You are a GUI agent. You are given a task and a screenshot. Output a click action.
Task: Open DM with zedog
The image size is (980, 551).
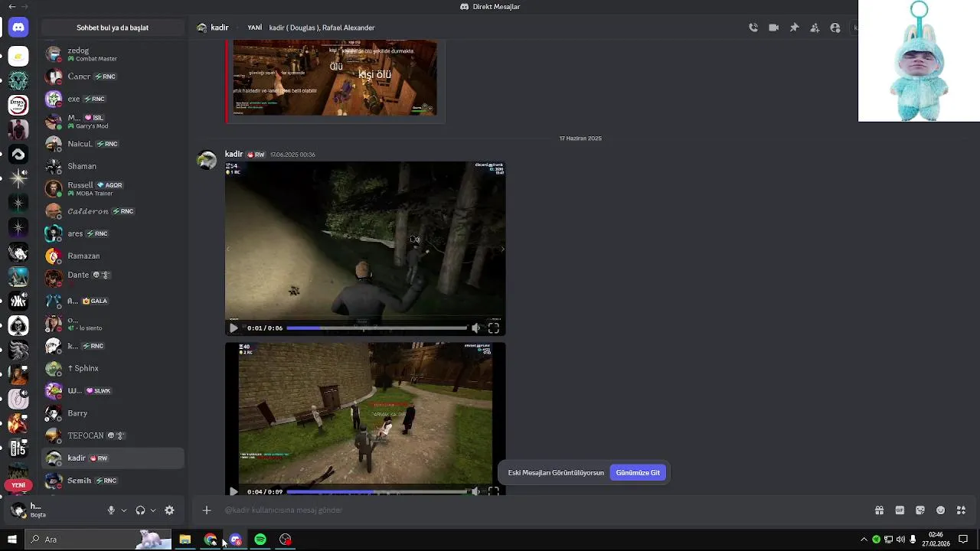pos(113,54)
